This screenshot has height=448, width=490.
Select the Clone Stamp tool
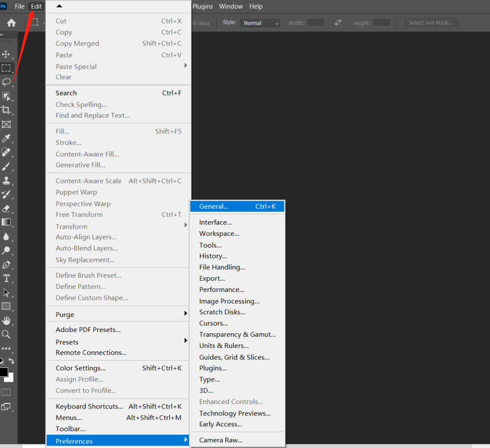[6, 180]
